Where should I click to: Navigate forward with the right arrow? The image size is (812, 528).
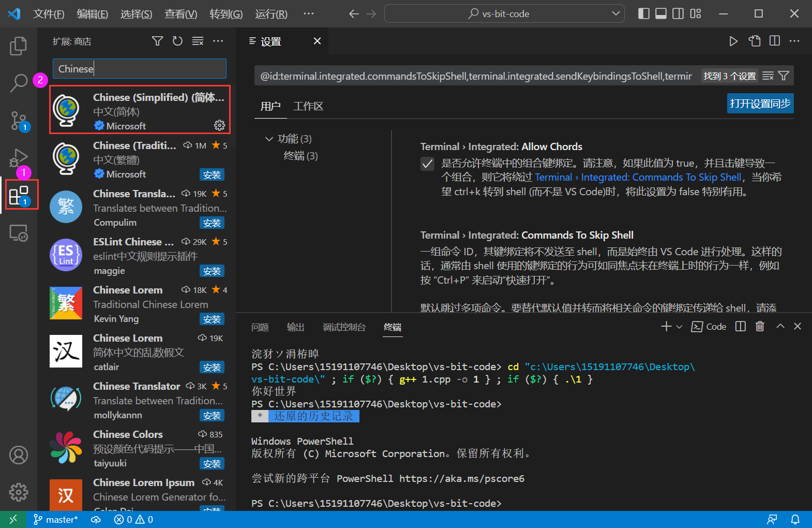[x=371, y=14]
